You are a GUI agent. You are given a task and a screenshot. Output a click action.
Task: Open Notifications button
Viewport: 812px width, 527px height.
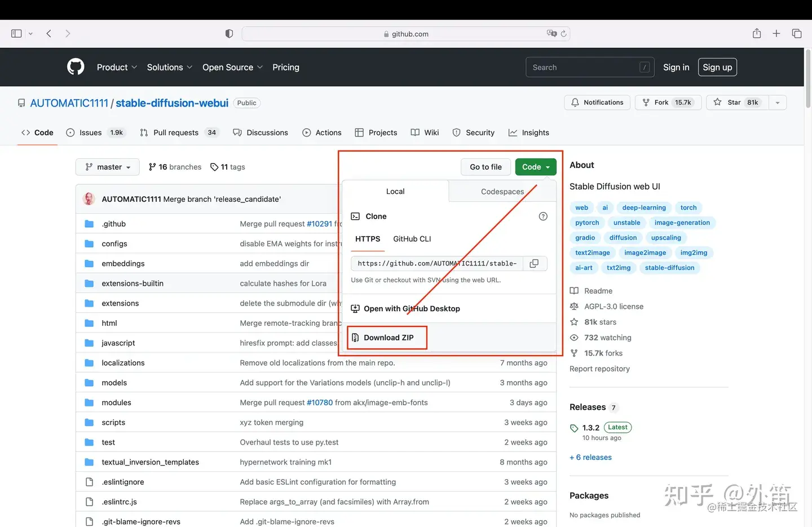[597, 103]
